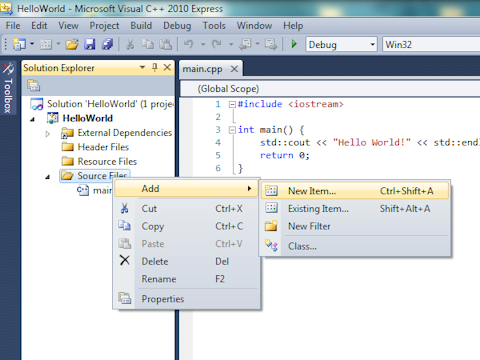Select the Resource Files folder

point(107,161)
